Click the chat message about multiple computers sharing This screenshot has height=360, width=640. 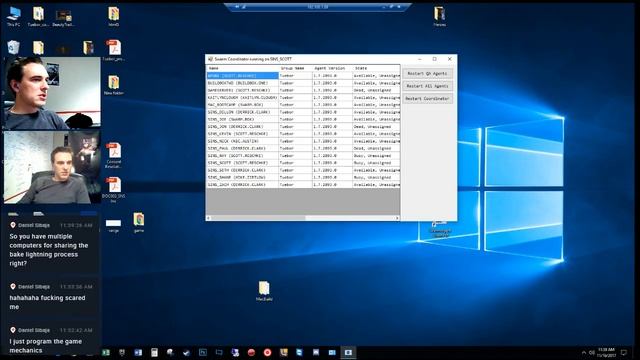pos(49,250)
